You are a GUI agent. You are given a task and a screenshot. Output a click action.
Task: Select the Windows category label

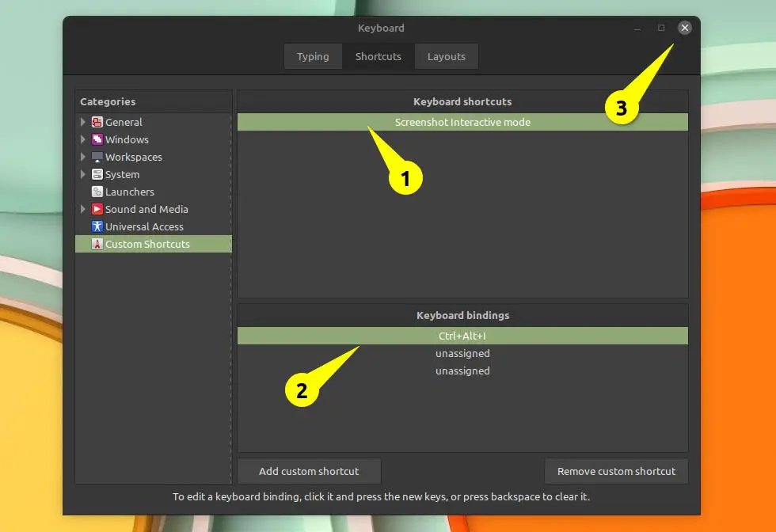click(x=127, y=139)
